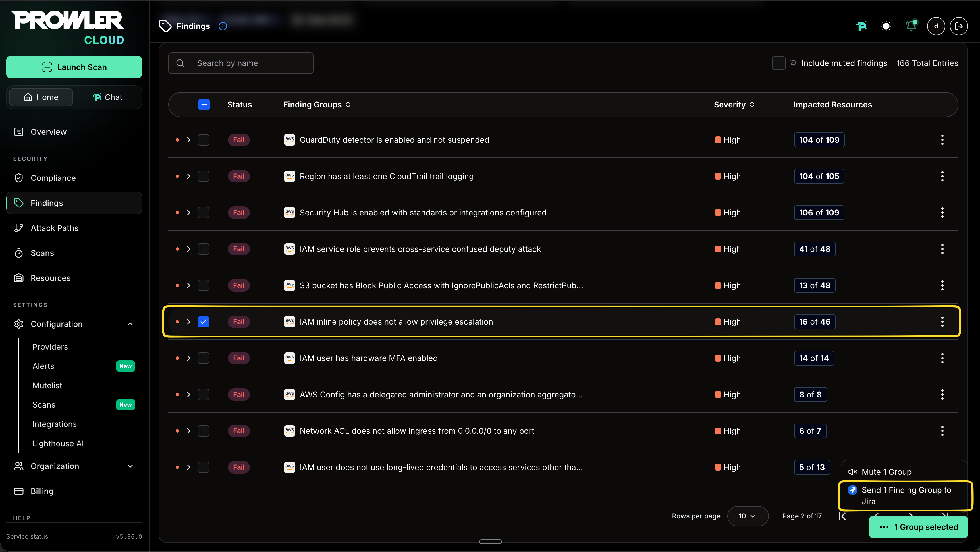Expand the Organization sidebar section
Image resolution: width=980 pixels, height=552 pixels.
coord(130,466)
